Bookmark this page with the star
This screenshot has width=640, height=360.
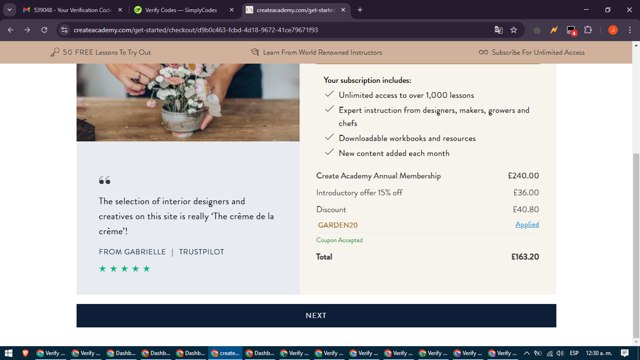tap(514, 30)
